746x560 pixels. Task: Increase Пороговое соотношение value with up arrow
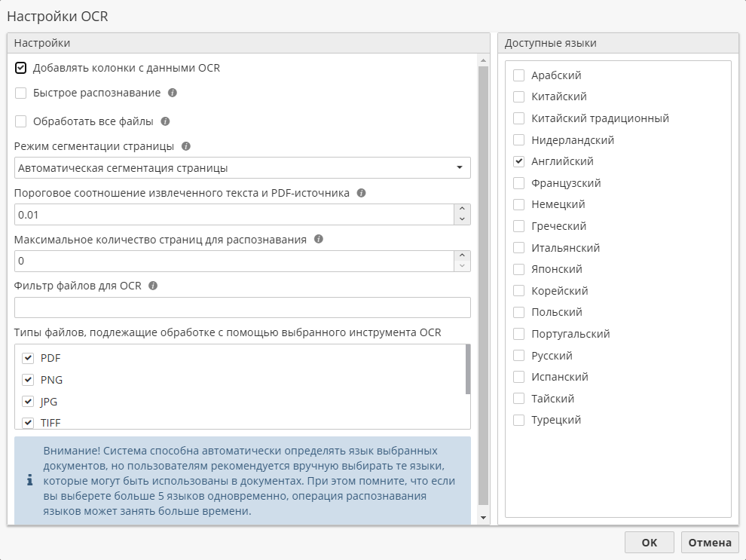(x=462, y=210)
